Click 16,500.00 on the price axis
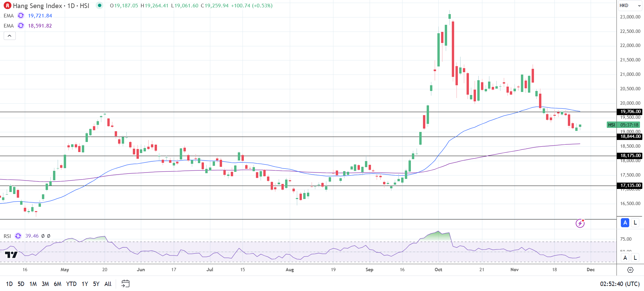Image resolution: width=644 pixels, height=291 pixels. [x=630, y=203]
